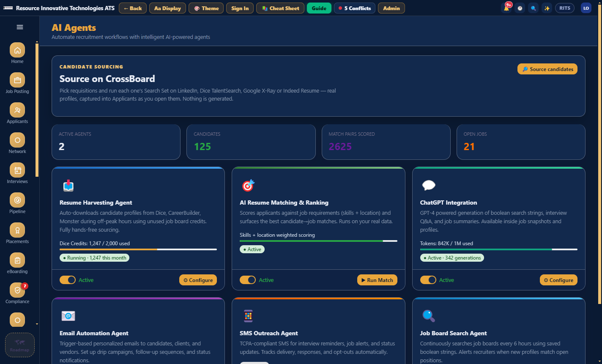This screenshot has height=364, width=602.
Task: View the 5 Conflicts indicator
Action: pos(355,8)
